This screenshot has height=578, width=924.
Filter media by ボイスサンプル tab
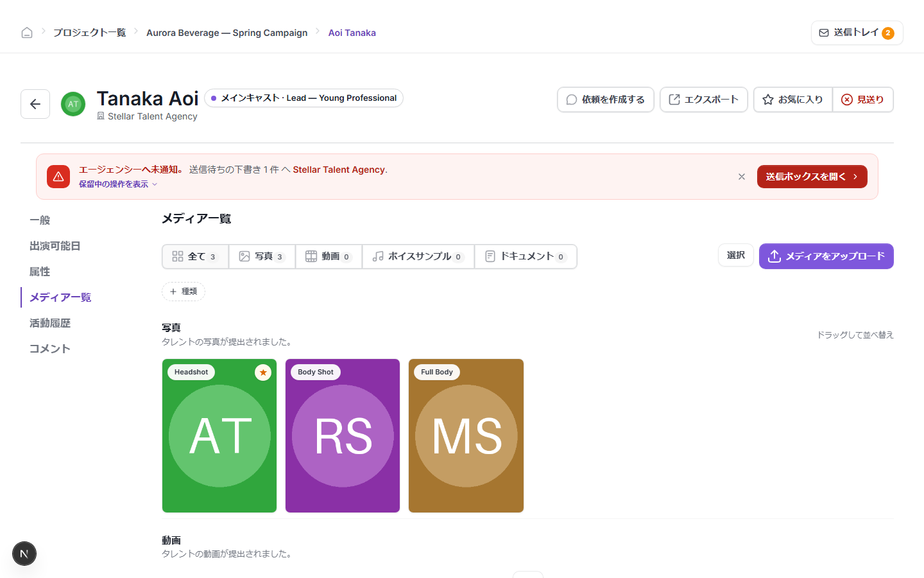(418, 256)
